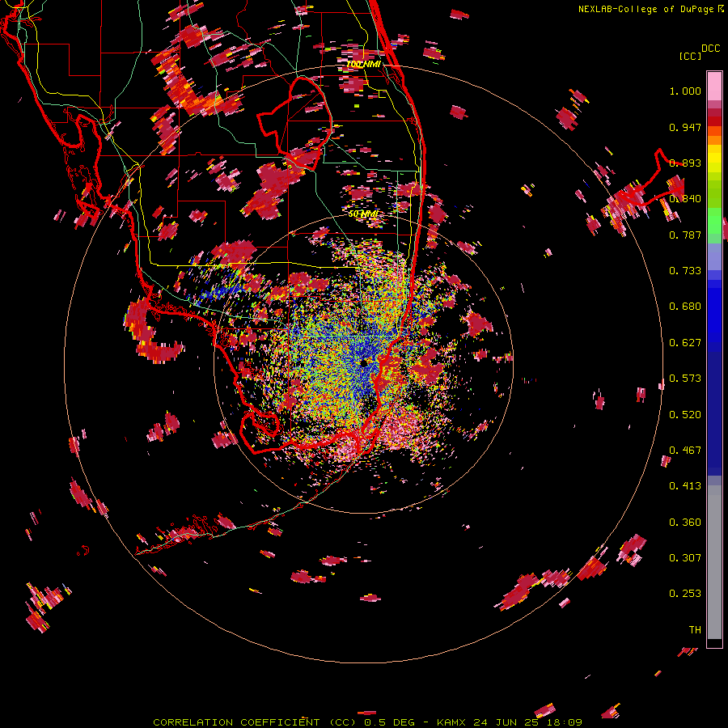
Task: Pick the light pink top color bar segment
Action: tap(714, 86)
